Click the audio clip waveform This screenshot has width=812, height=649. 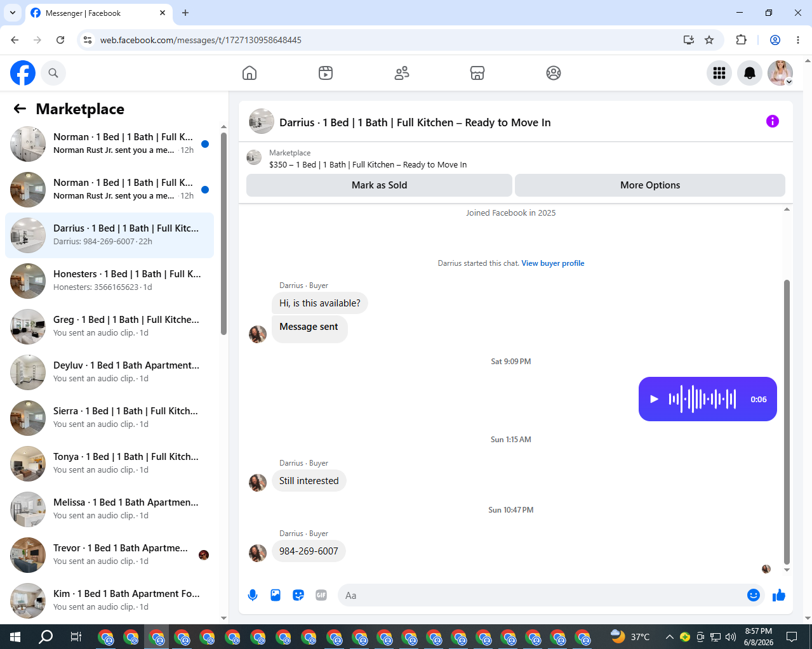(702, 399)
